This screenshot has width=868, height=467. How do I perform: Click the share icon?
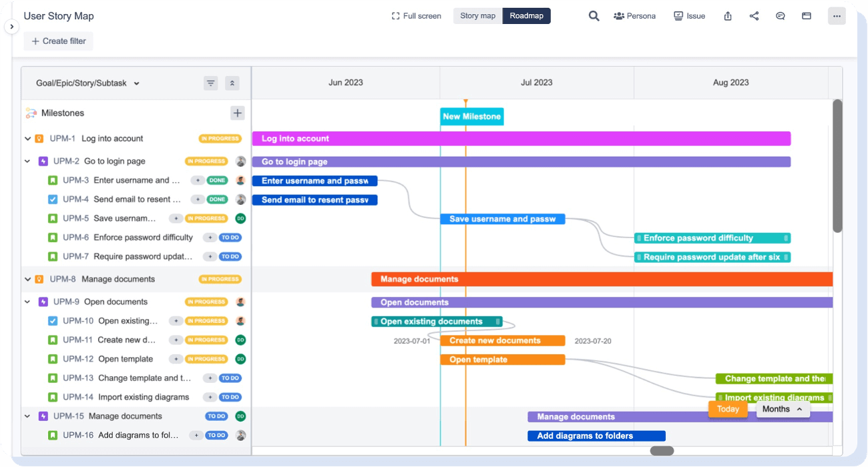[754, 15]
